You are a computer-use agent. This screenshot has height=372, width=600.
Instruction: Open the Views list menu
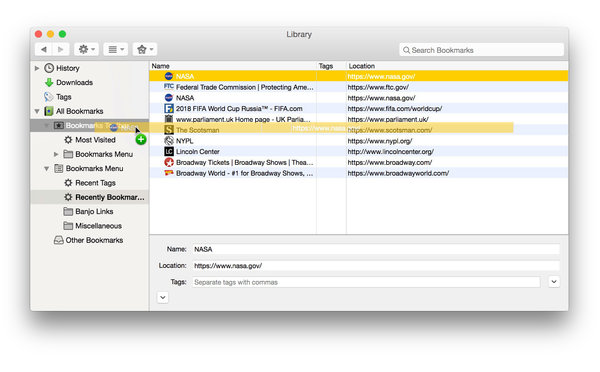[x=116, y=49]
